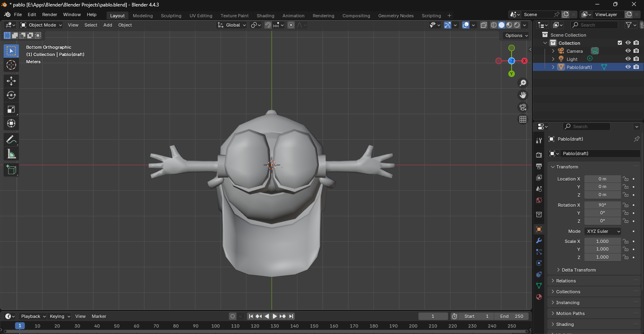Viewport: 644px width, 334px height.
Task: Click the End frame field
Action: click(x=512, y=316)
